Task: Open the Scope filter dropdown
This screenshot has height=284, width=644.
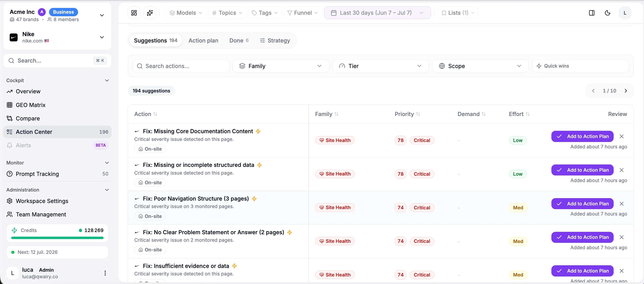Action: point(480,66)
